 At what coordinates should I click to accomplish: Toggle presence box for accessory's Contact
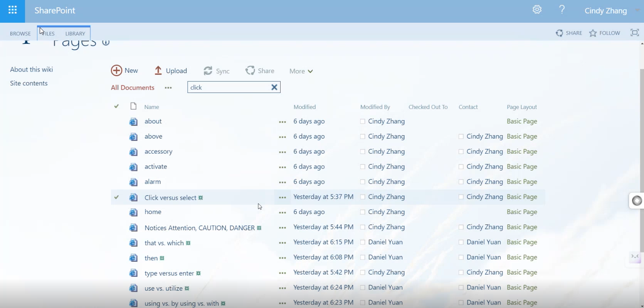pyautogui.click(x=461, y=152)
